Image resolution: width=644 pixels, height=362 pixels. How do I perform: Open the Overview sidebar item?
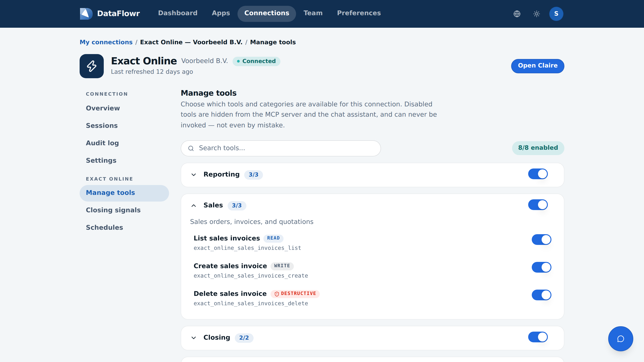point(124,108)
